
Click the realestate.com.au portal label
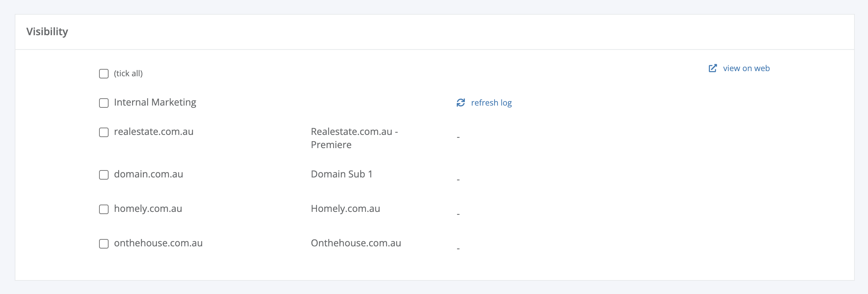[154, 132]
